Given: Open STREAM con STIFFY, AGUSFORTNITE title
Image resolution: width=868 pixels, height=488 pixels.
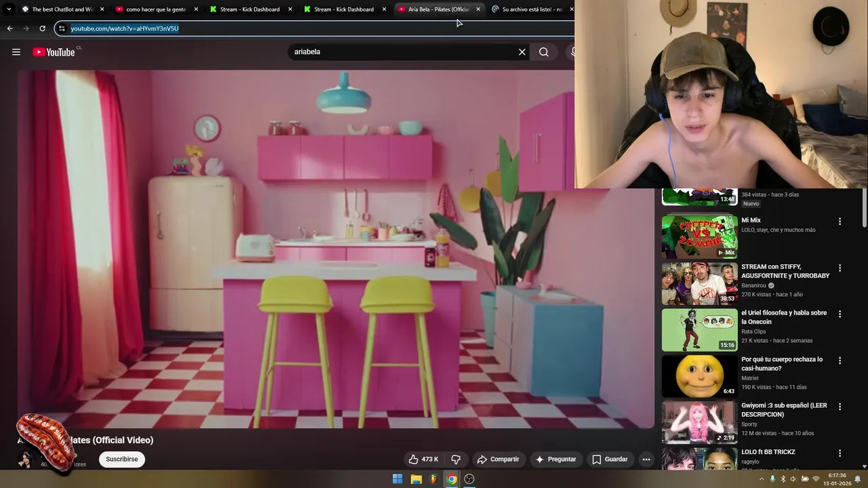Looking at the screenshot, I should pos(785,271).
